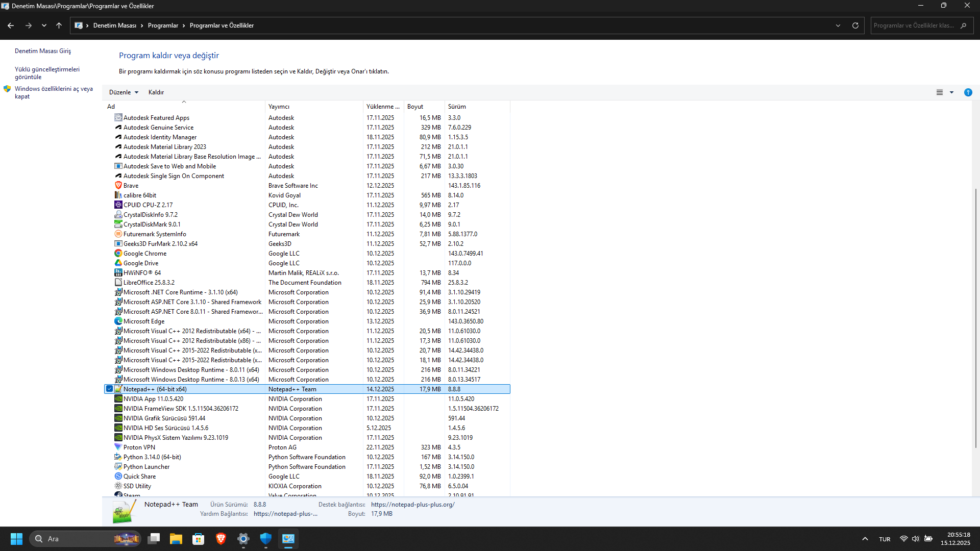
Task: Change view using the view options icon
Action: point(939,92)
